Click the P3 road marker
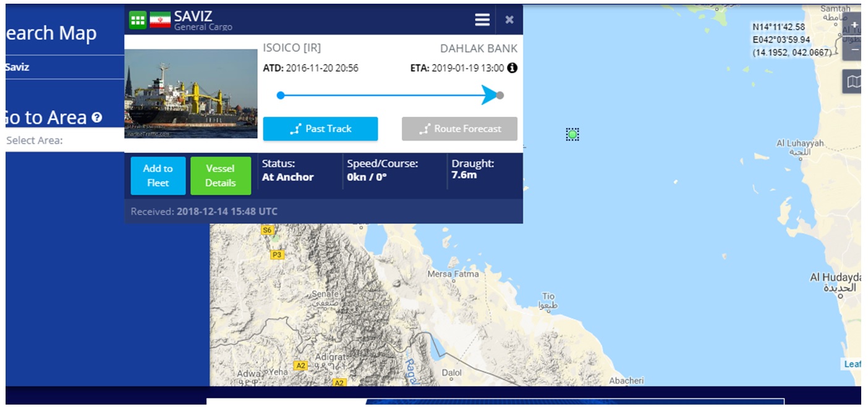868x412 pixels. pos(277,254)
